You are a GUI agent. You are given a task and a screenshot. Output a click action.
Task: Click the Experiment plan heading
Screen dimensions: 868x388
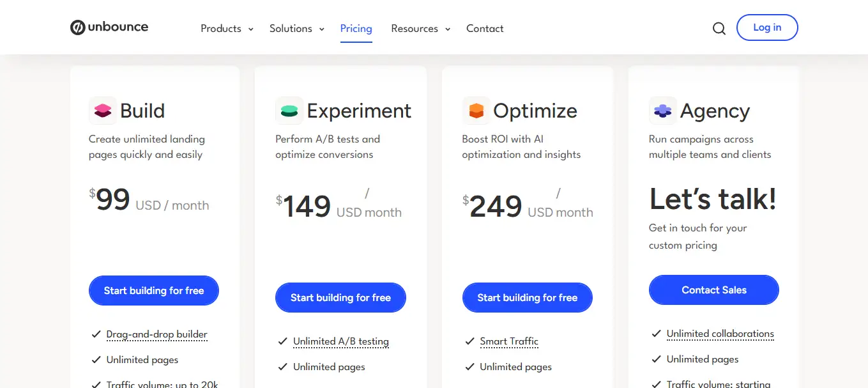(x=359, y=111)
